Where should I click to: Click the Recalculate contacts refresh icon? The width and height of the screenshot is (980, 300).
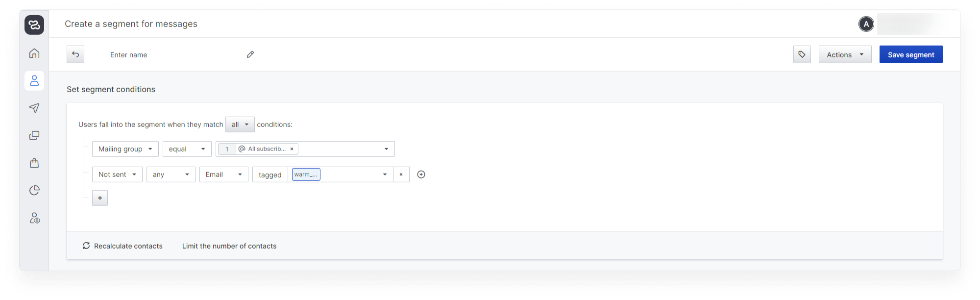[x=86, y=246]
